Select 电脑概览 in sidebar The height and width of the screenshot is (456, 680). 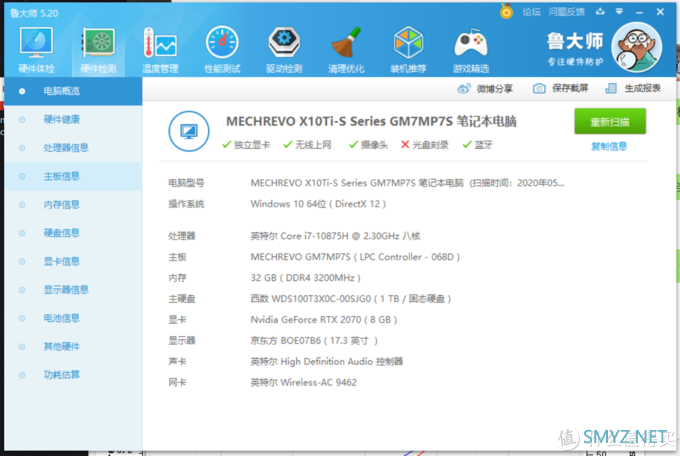(x=73, y=91)
